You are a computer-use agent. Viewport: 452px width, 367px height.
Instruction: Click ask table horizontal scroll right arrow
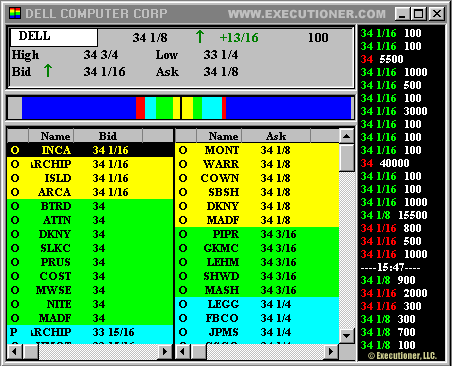click(x=331, y=351)
